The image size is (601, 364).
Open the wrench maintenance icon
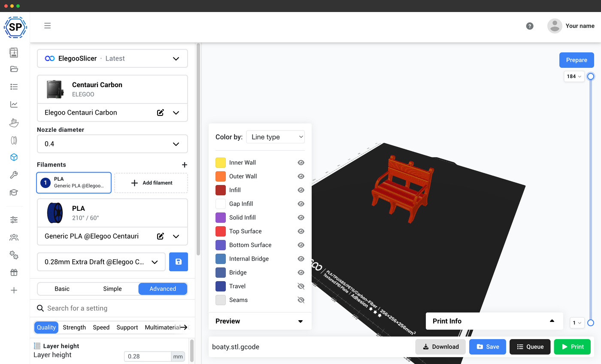14,175
